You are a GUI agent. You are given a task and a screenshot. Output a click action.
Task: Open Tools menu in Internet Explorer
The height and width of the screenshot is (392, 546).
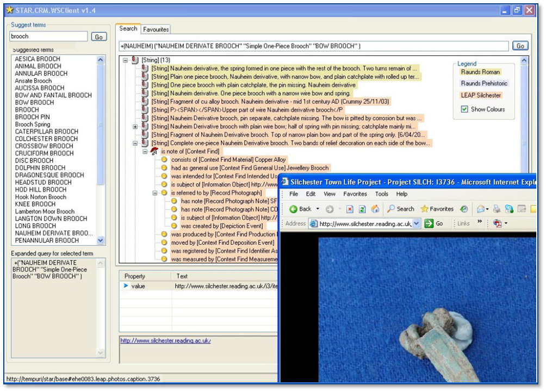click(x=381, y=194)
